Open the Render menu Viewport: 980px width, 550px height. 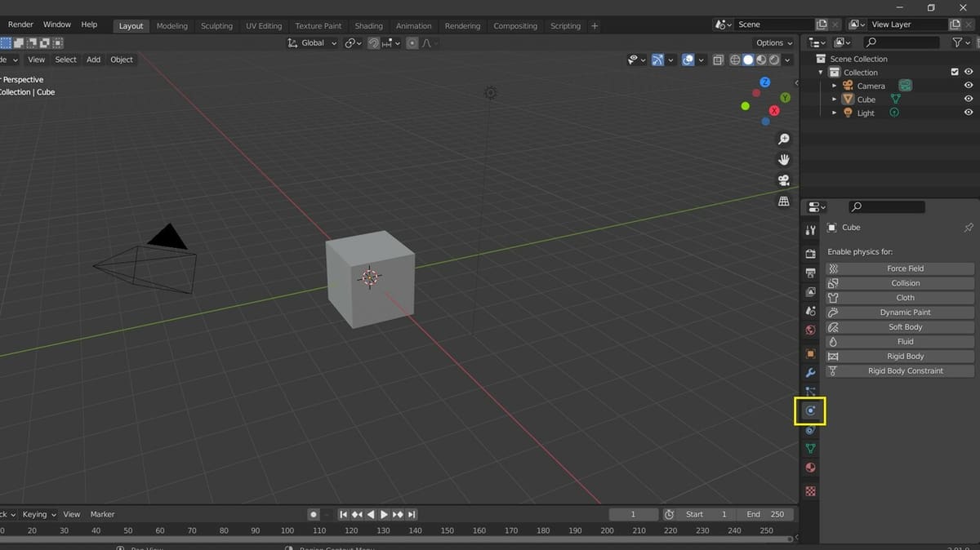[21, 24]
